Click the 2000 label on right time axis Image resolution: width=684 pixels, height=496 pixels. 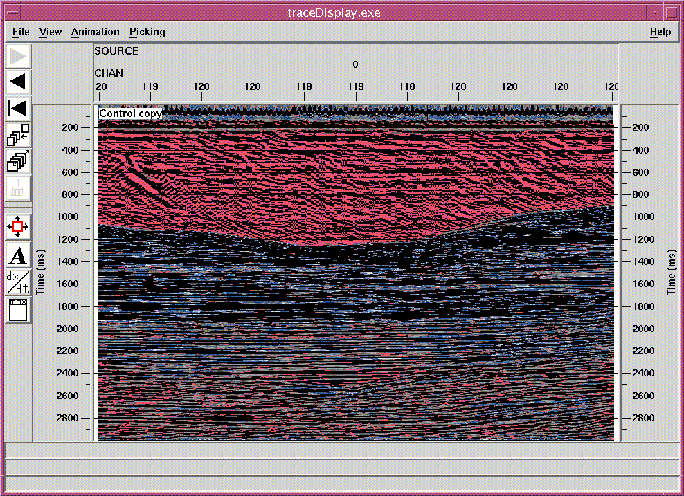(x=643, y=328)
